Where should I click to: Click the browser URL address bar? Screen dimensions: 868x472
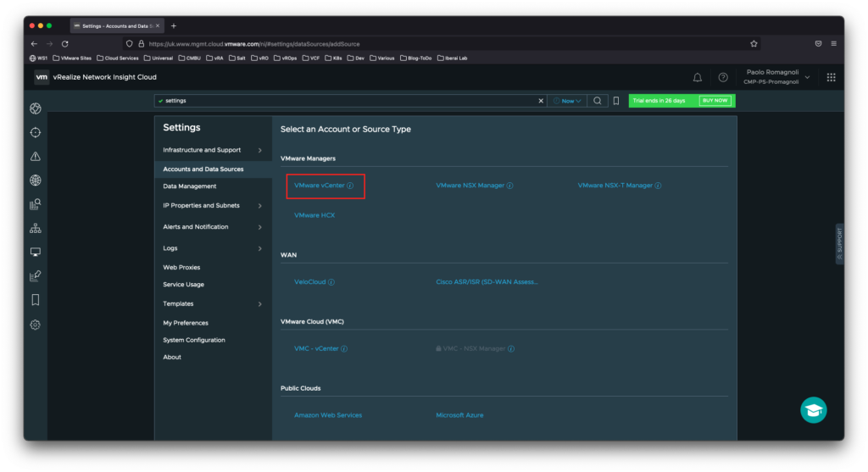click(x=442, y=44)
